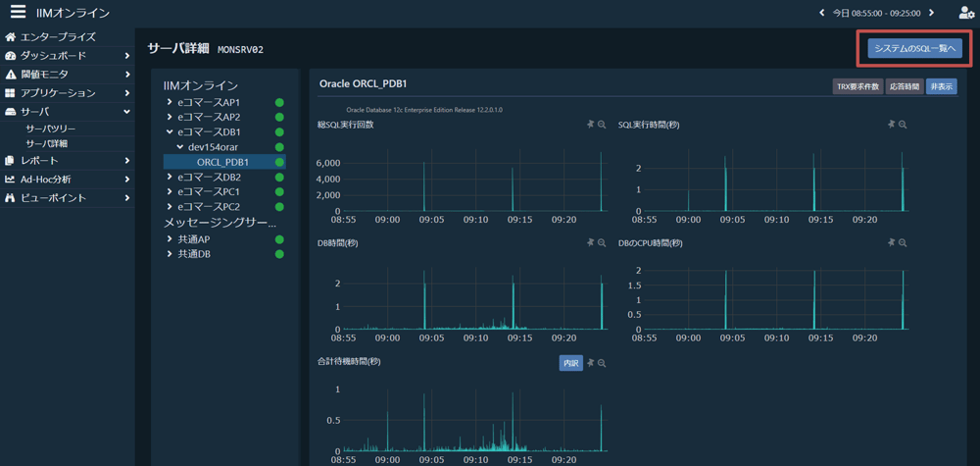Click the time range 今日 08:55:00 - 09:25:00
Image resolution: width=980 pixels, height=466 pixels.
pyautogui.click(x=876, y=13)
